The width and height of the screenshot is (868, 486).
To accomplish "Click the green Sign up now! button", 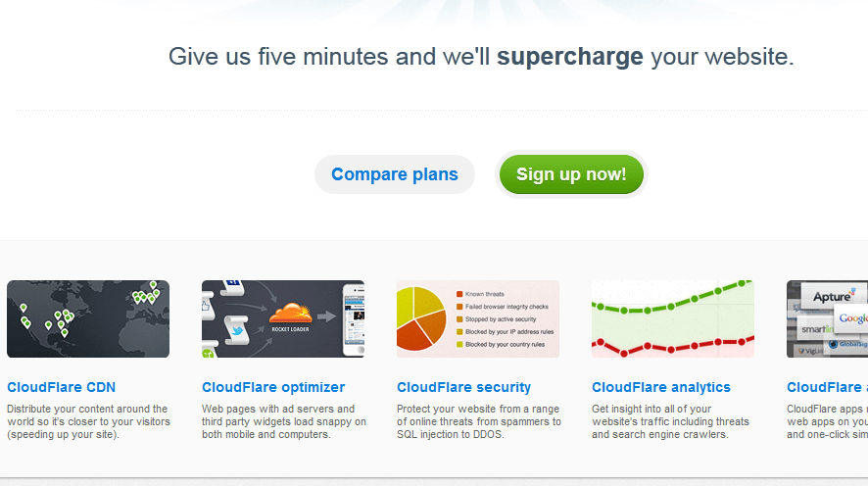I will (571, 174).
